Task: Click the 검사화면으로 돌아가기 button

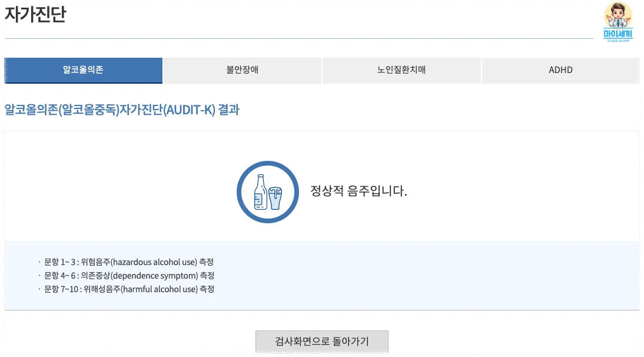Action: (321, 341)
